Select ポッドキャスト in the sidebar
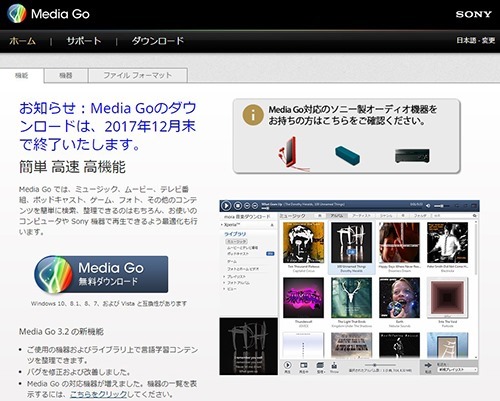 point(238,254)
